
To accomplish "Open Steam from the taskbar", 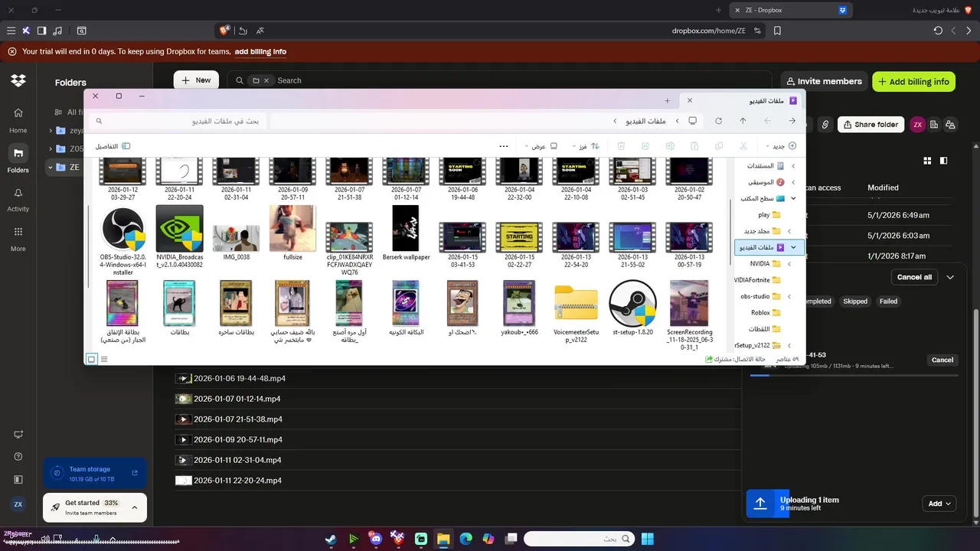I will click(x=330, y=539).
